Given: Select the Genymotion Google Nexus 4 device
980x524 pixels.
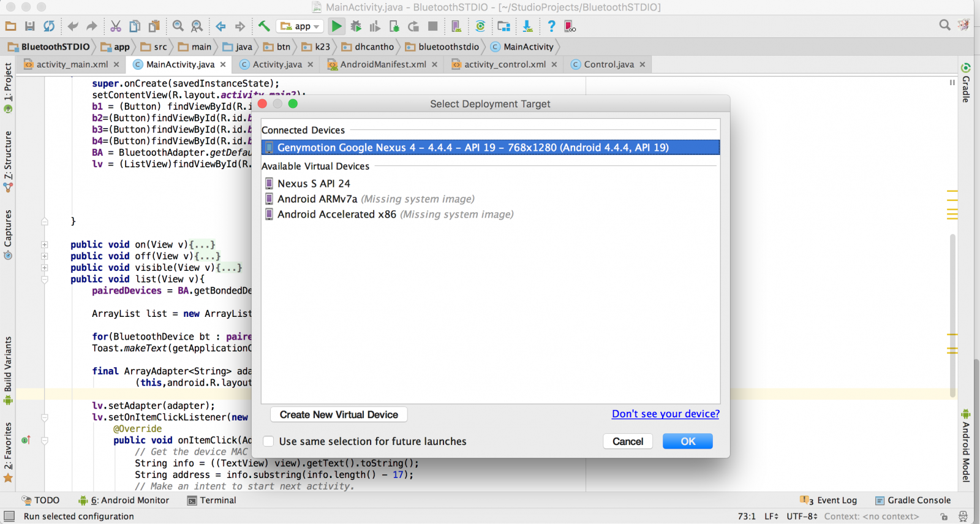Looking at the screenshot, I should [x=490, y=147].
